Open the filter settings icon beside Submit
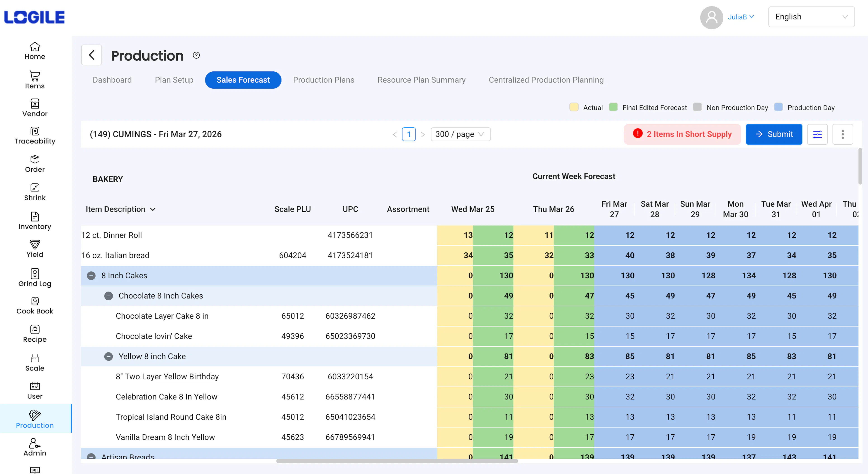 [x=817, y=134]
